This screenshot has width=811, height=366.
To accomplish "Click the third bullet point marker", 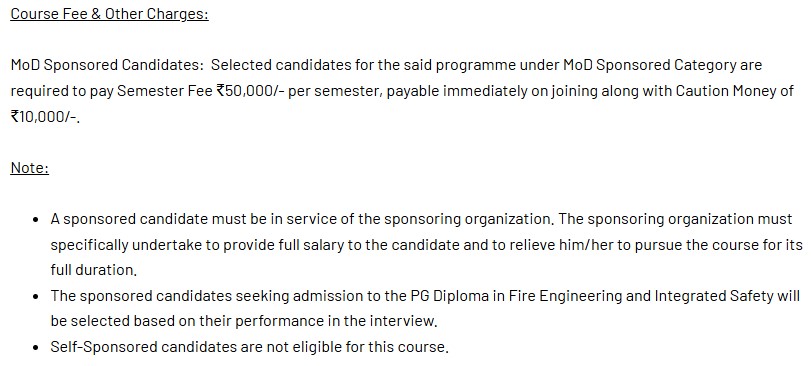I will coord(36,347).
